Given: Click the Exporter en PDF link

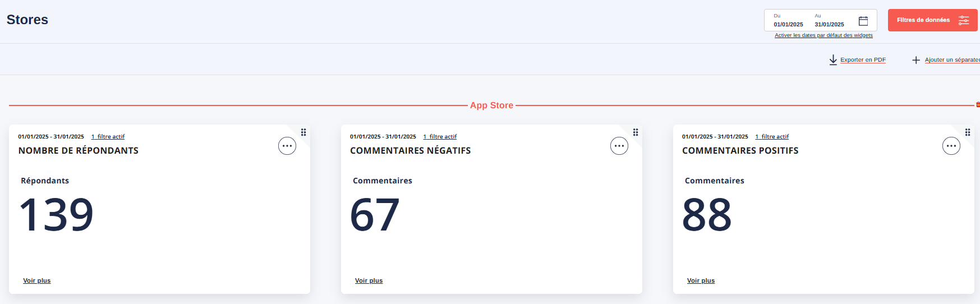Looking at the screenshot, I should 863,60.
